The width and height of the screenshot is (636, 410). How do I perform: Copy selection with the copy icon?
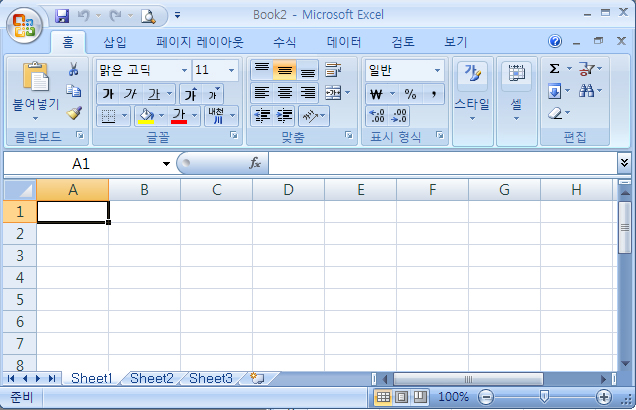[73, 91]
